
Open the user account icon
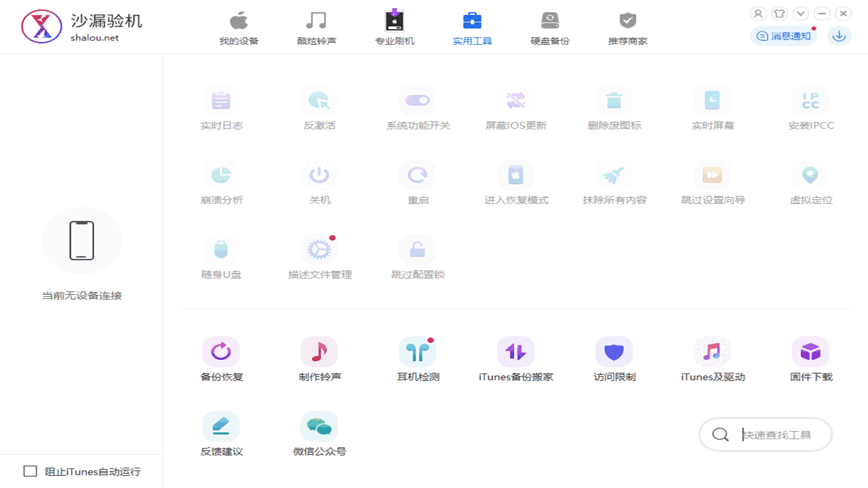758,14
